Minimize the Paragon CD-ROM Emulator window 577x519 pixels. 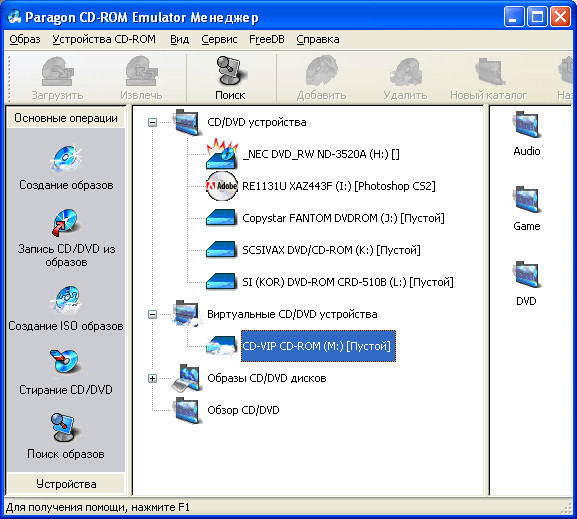(x=514, y=17)
